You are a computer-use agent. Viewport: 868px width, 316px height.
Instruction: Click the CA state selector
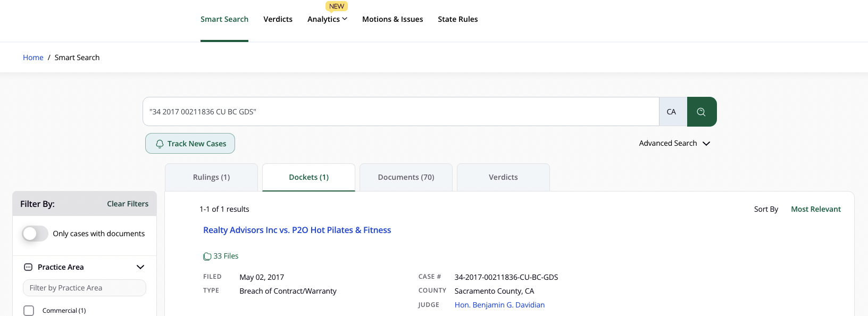point(672,112)
